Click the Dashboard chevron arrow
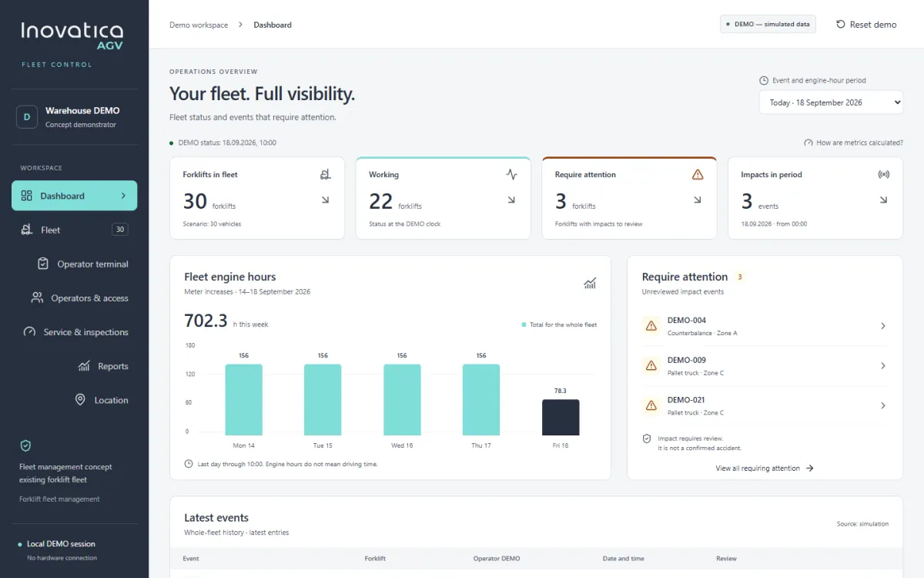 point(123,196)
